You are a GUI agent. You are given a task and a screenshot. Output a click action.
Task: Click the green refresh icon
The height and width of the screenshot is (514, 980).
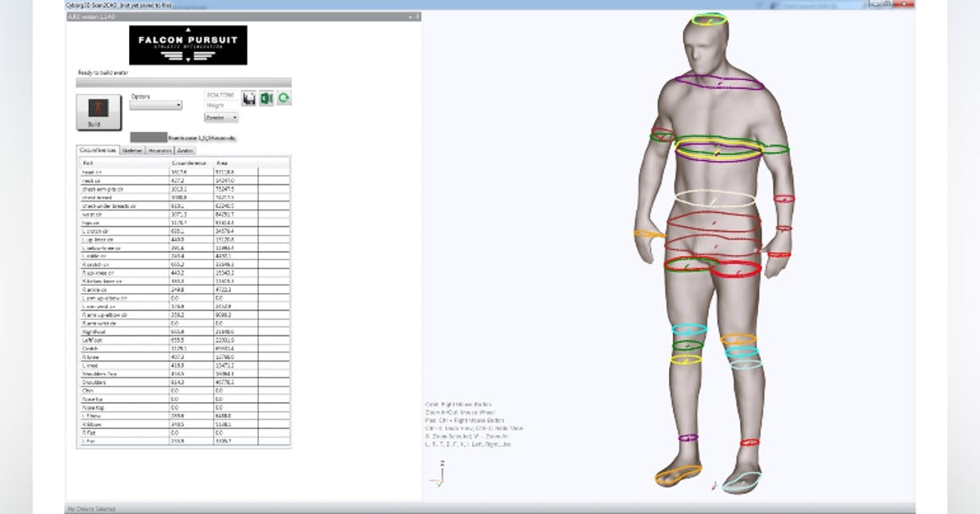click(284, 99)
